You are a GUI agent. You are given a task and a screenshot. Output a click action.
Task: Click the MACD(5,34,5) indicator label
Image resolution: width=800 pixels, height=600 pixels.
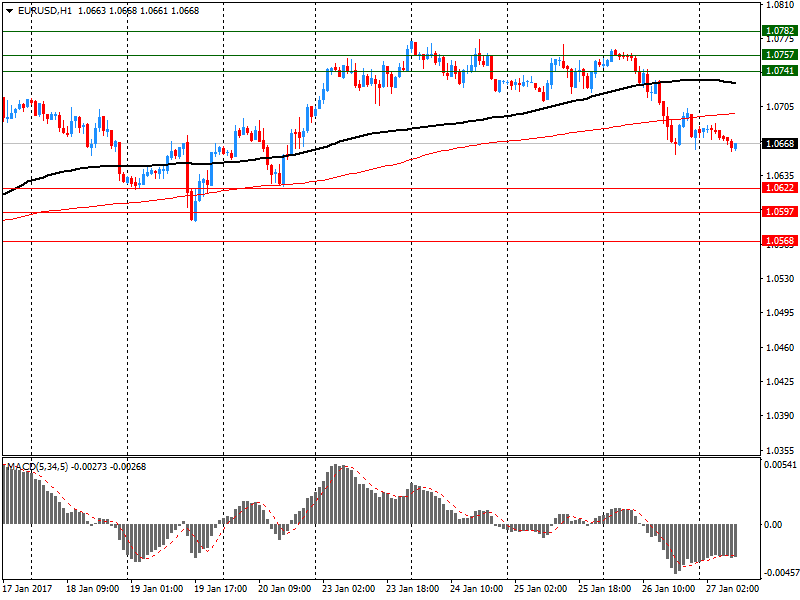click(37, 467)
